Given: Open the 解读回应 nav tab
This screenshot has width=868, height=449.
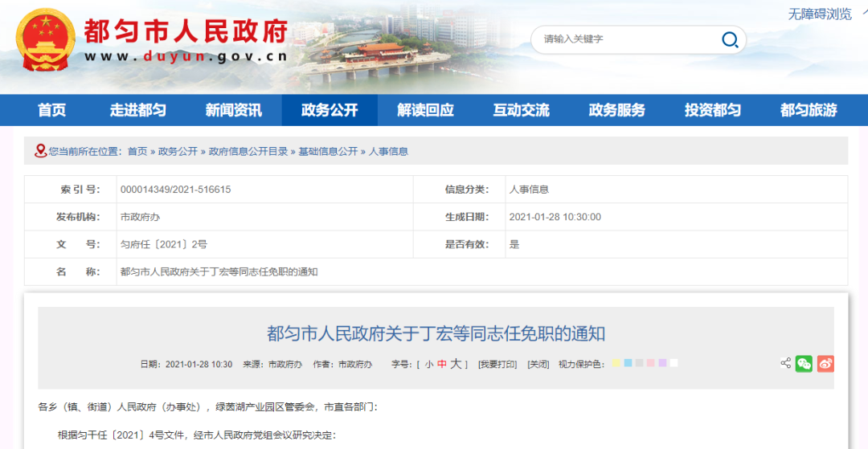Looking at the screenshot, I should 425,110.
